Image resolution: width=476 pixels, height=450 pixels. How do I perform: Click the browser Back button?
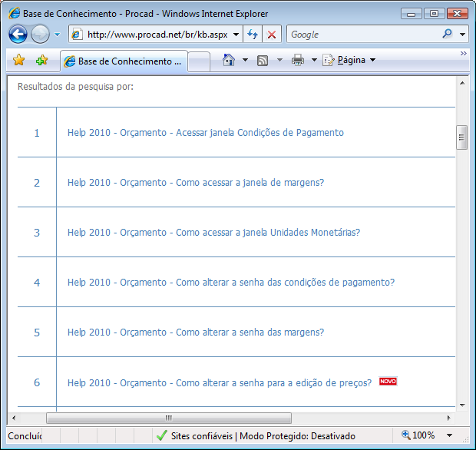point(18,35)
